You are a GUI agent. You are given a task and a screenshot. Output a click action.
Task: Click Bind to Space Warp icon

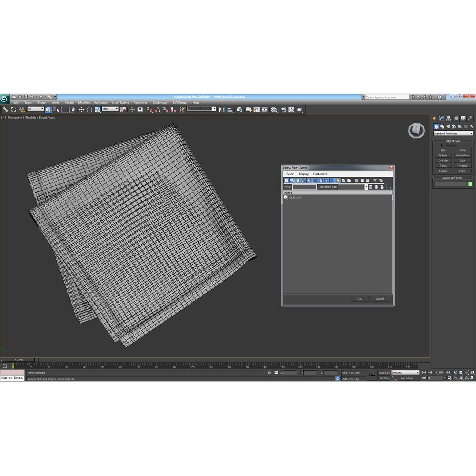click(x=21, y=110)
